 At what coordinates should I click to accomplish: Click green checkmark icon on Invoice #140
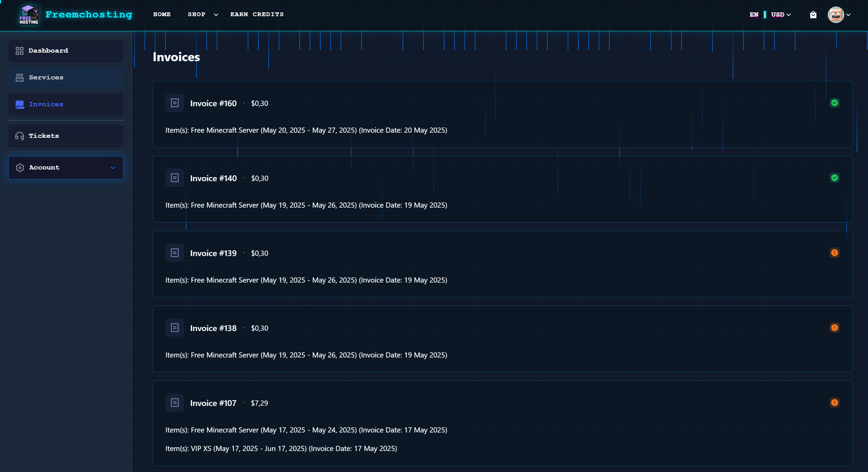834,178
